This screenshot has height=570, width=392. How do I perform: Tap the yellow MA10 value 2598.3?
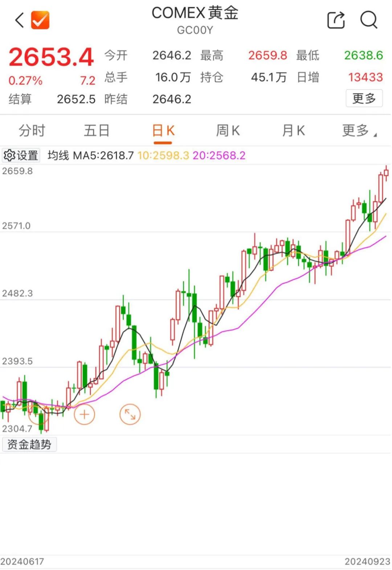pos(163,155)
